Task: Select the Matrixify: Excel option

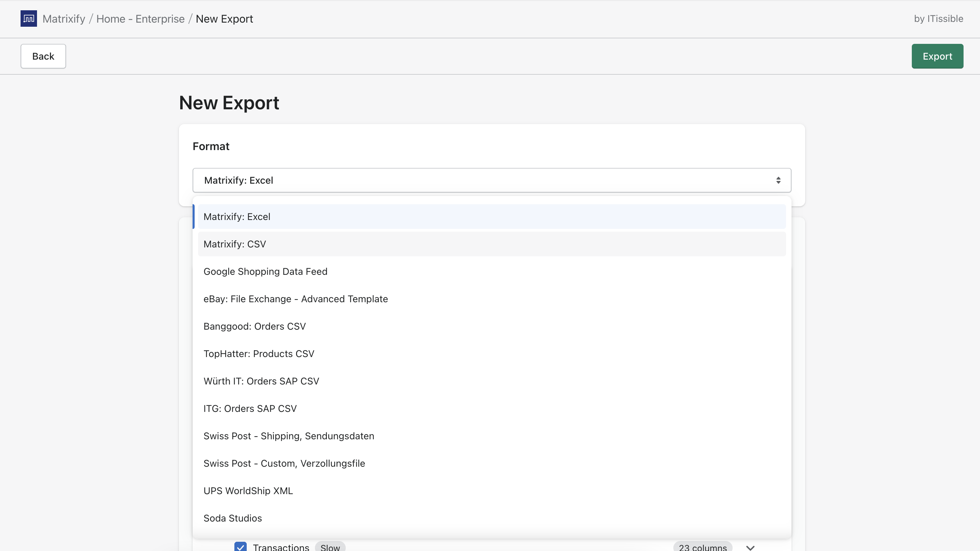Action: 492,217
